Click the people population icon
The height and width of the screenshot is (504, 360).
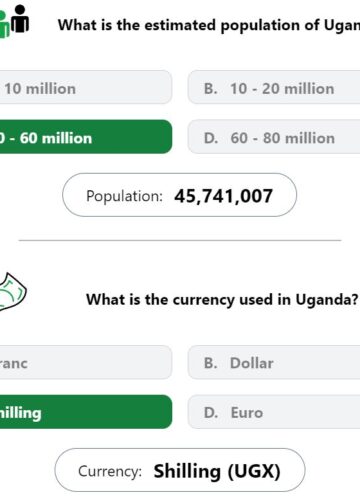(x=14, y=22)
